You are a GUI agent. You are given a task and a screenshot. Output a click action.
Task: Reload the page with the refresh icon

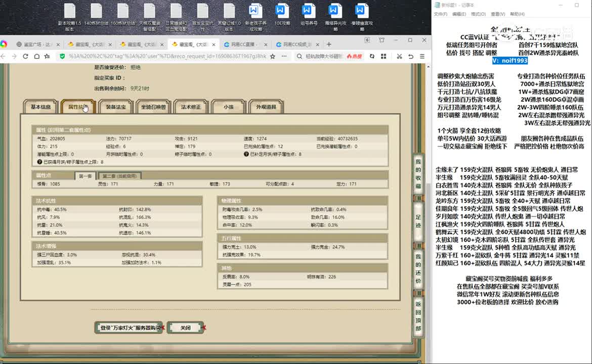pos(25,56)
